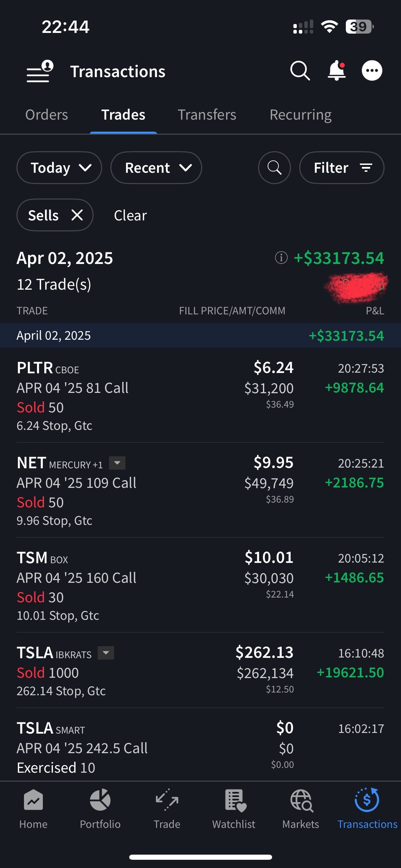This screenshot has height=868, width=401.
Task: Open the Trade arrows icon
Action: (x=167, y=808)
